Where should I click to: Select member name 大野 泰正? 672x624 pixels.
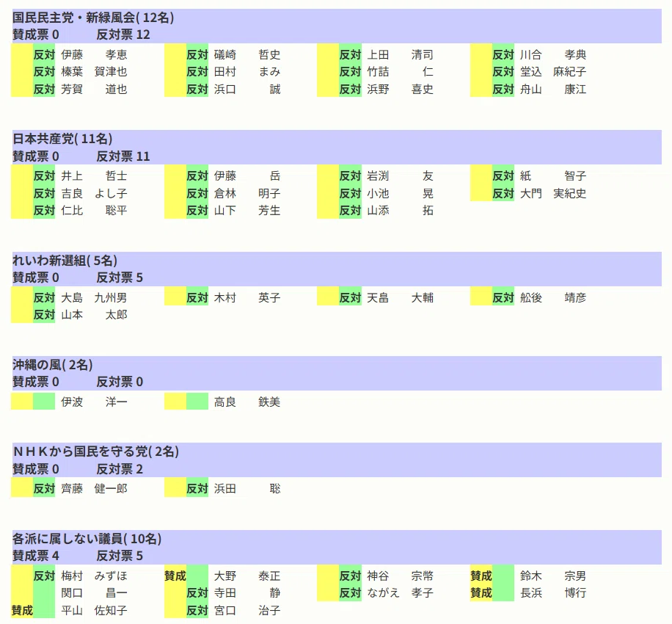246,576
